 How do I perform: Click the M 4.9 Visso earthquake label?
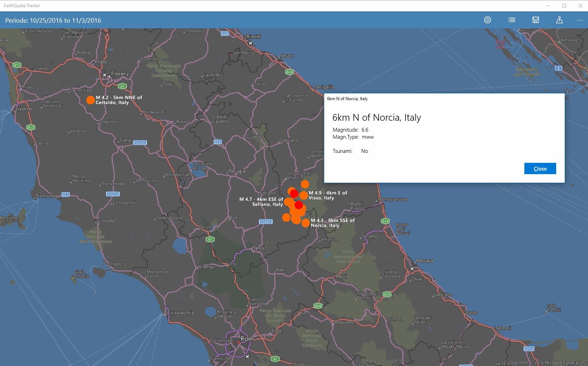[328, 195]
